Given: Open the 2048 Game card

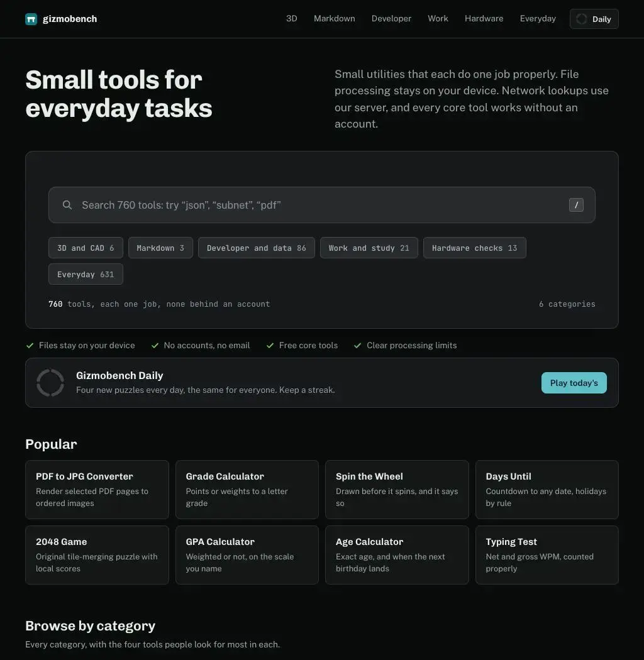Looking at the screenshot, I should 97,555.
